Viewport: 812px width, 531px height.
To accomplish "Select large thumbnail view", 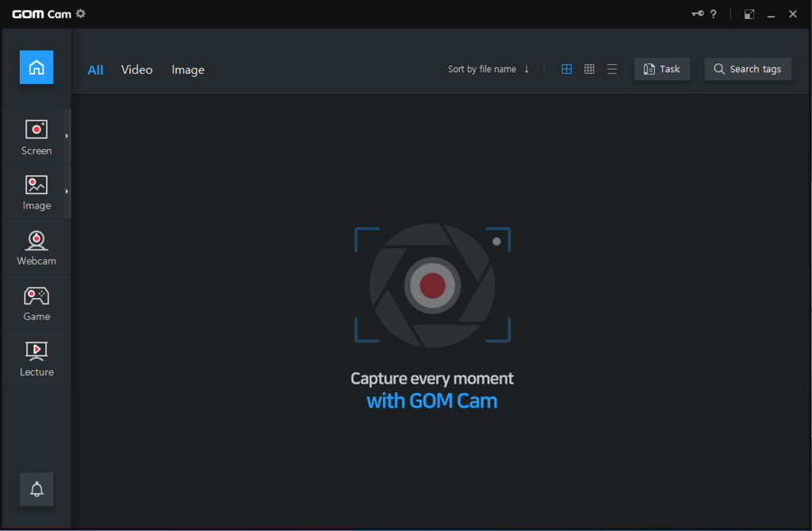I will click(x=566, y=69).
